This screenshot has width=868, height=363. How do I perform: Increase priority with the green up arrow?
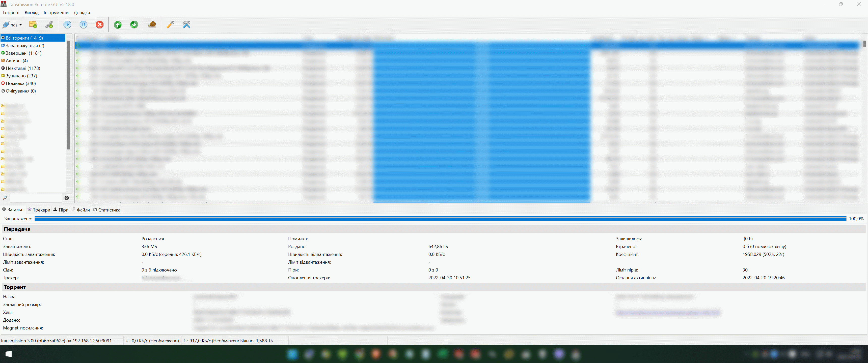pyautogui.click(x=117, y=25)
